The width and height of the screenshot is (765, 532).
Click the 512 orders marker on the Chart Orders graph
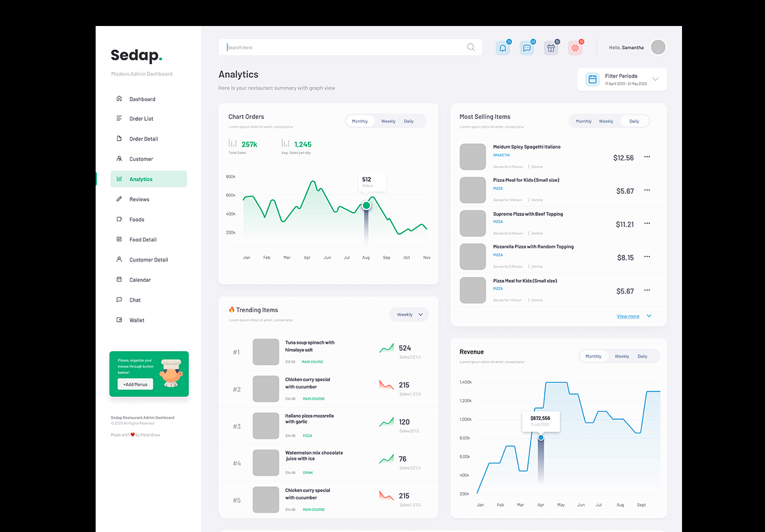point(366,205)
